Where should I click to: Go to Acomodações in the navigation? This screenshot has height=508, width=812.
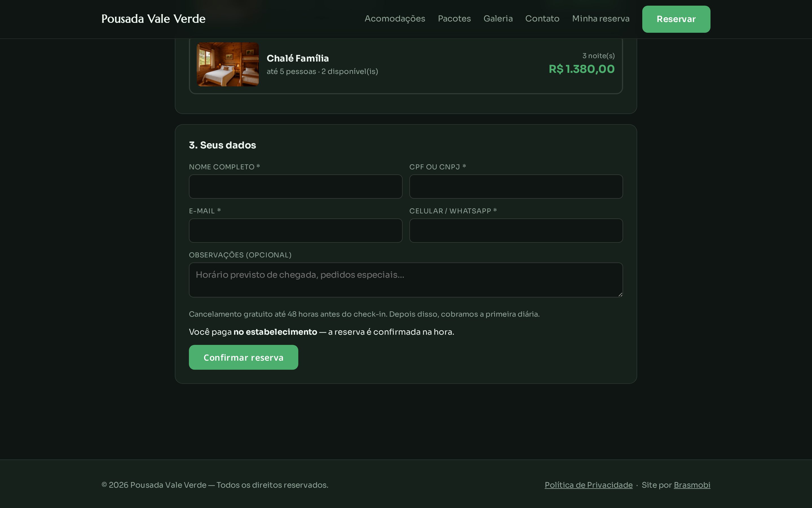pyautogui.click(x=395, y=19)
